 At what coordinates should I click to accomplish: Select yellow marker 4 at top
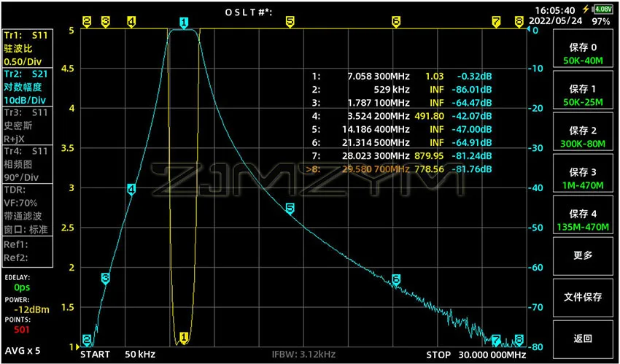point(132,22)
